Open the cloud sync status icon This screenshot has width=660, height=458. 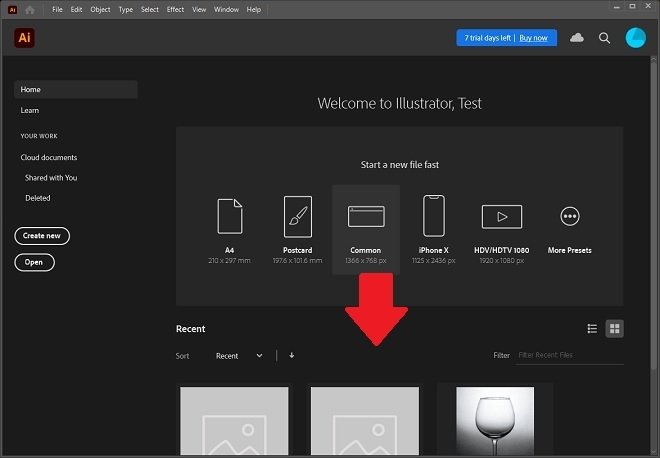pos(577,38)
